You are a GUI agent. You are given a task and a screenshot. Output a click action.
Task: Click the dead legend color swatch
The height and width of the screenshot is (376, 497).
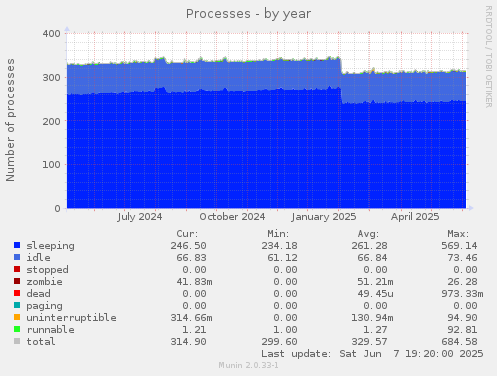click(x=17, y=293)
